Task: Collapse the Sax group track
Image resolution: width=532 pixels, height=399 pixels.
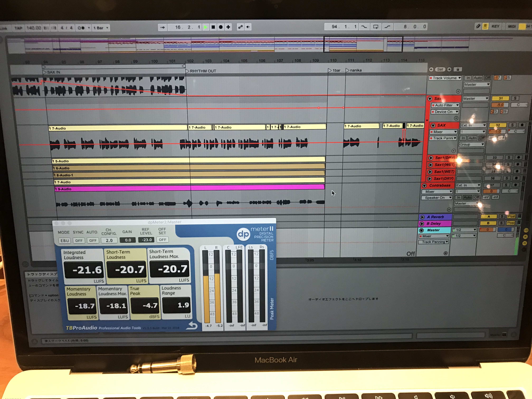Action: pyautogui.click(x=430, y=99)
